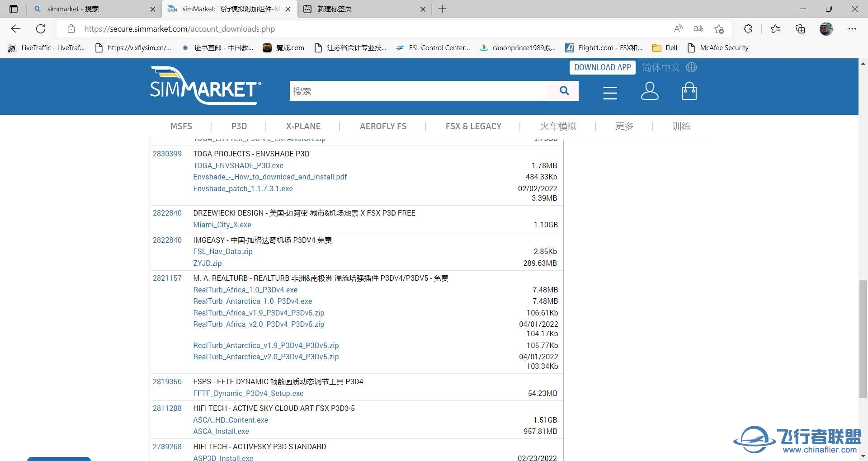Image resolution: width=868 pixels, height=461 pixels.
Task: Download RealTurb_Antarctica_1.0_P3Dv4.exe
Action: click(253, 301)
